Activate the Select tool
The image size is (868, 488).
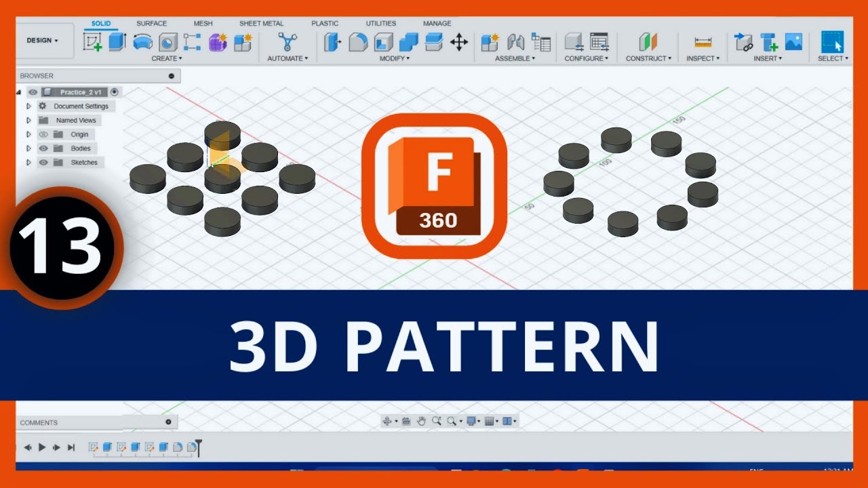[x=832, y=42]
